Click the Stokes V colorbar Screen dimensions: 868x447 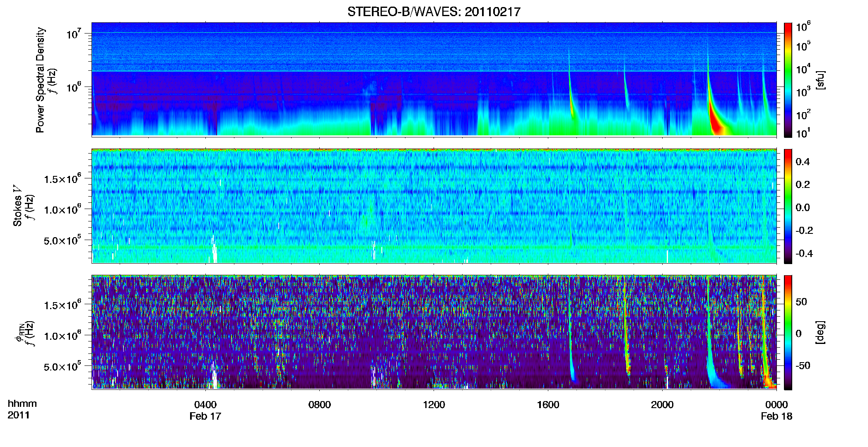(x=788, y=206)
